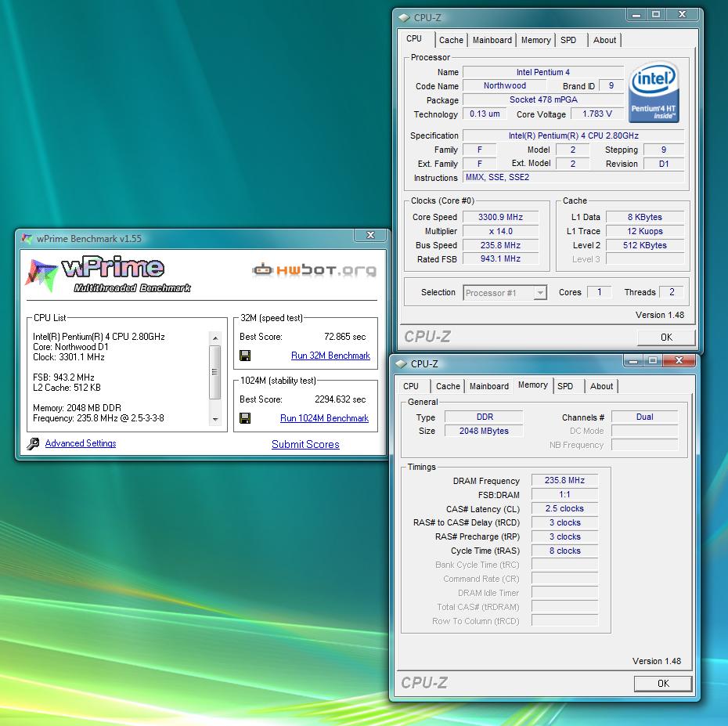Select CPU tab in top CPU-Z window

414,38
